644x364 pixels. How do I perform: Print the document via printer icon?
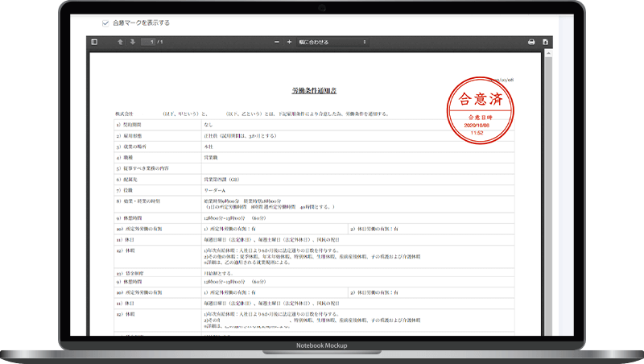pos(531,42)
